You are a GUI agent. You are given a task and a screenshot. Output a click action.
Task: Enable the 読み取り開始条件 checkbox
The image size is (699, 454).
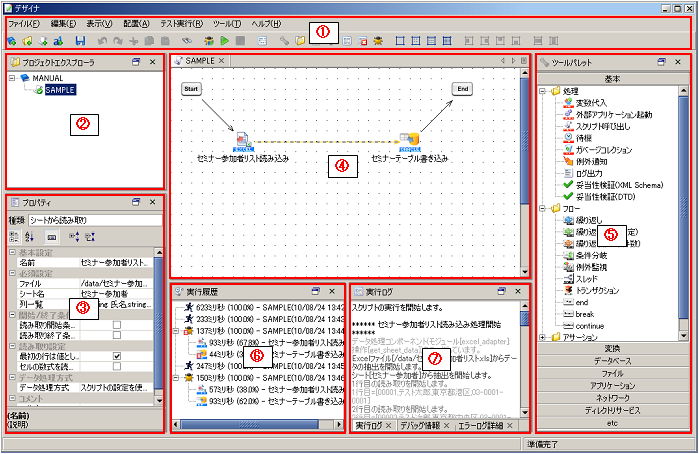pyautogui.click(x=117, y=325)
